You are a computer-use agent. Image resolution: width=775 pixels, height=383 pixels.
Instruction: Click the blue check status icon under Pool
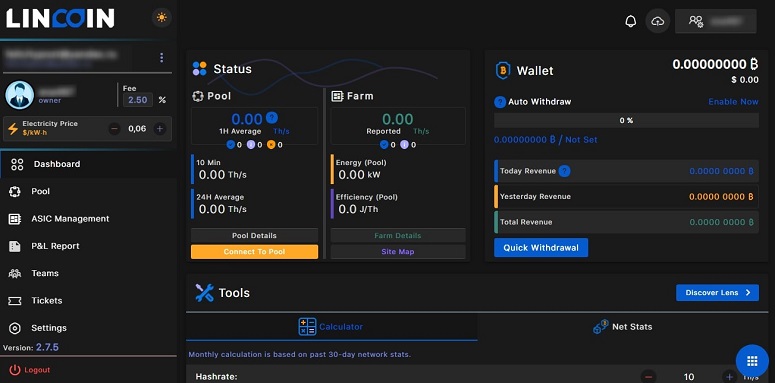coord(230,145)
